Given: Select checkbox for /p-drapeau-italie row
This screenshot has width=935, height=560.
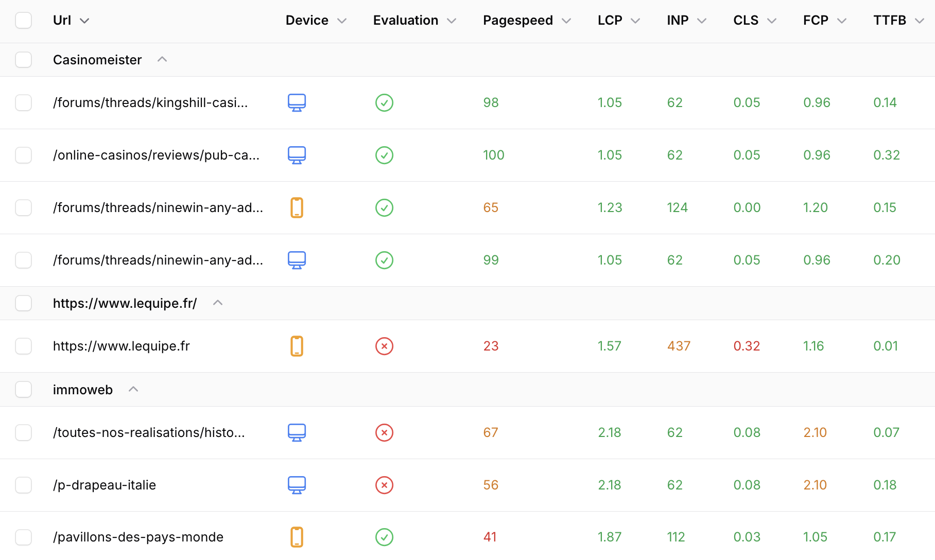Looking at the screenshot, I should (x=23, y=485).
